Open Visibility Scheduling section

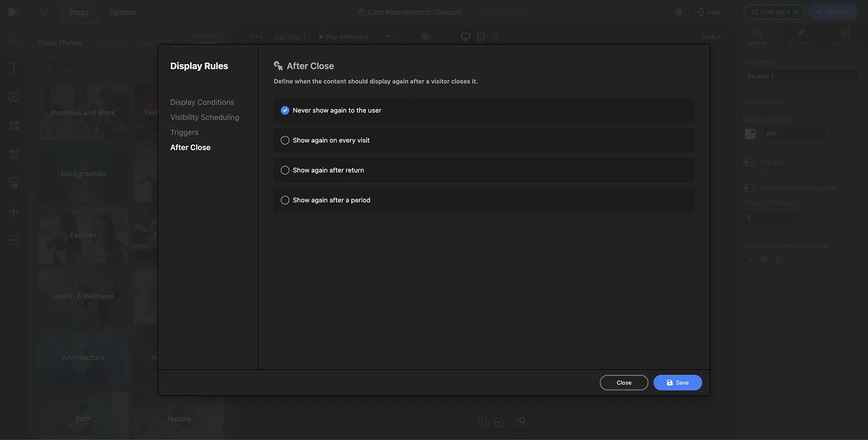click(205, 117)
